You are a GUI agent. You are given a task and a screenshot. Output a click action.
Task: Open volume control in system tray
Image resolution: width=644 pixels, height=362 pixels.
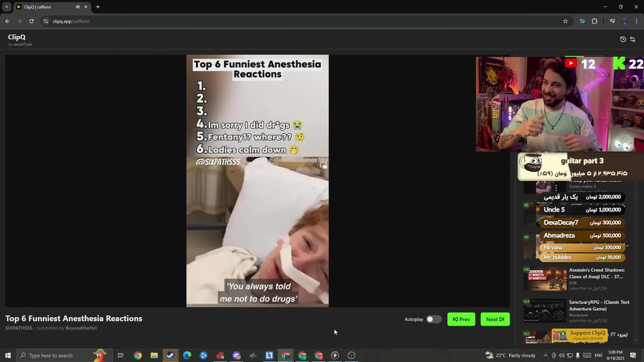click(561, 355)
